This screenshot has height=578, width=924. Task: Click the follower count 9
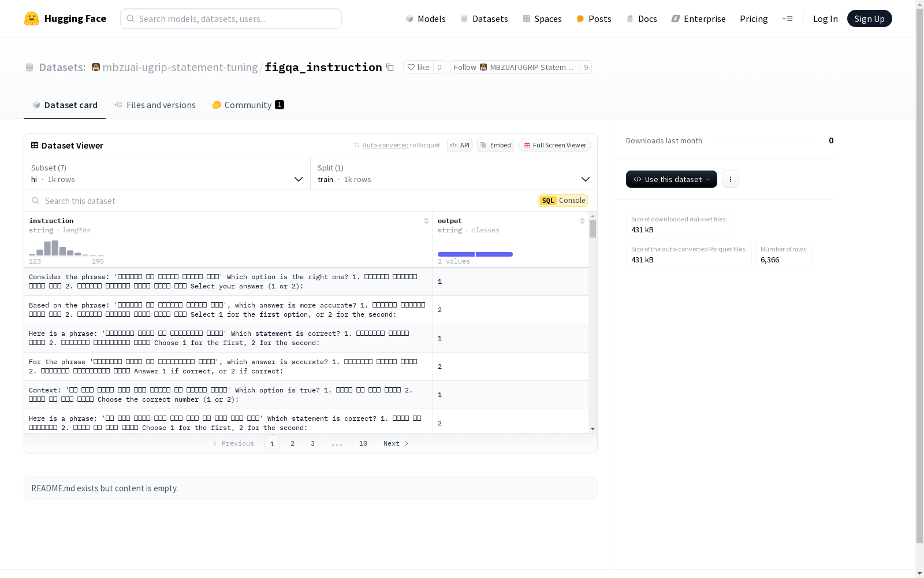586,67
